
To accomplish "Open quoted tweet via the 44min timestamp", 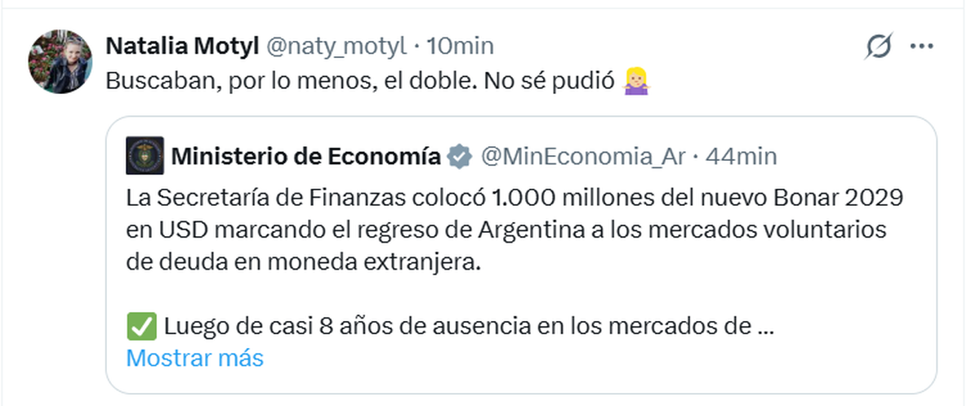I will click(x=741, y=156).
